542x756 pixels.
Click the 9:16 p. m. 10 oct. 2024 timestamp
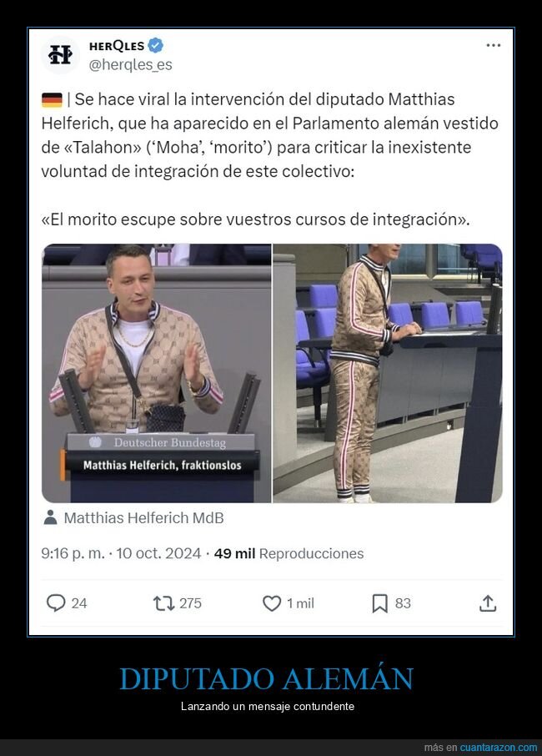(121, 553)
